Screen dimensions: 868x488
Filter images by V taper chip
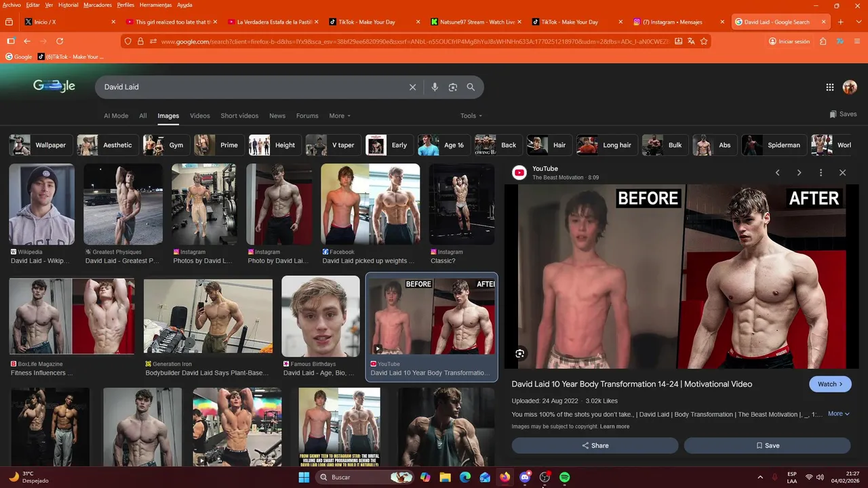pos(336,145)
